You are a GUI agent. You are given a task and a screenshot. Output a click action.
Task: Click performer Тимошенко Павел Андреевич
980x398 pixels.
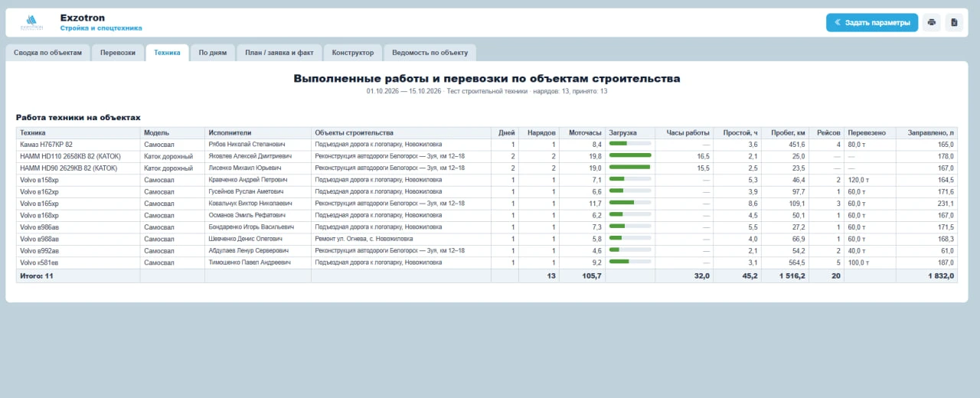(x=250, y=263)
